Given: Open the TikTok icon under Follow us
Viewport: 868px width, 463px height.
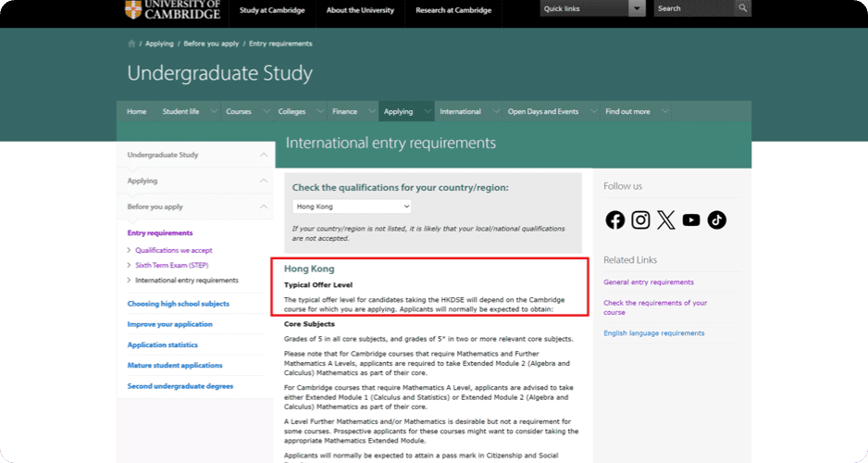Looking at the screenshot, I should coord(717,219).
